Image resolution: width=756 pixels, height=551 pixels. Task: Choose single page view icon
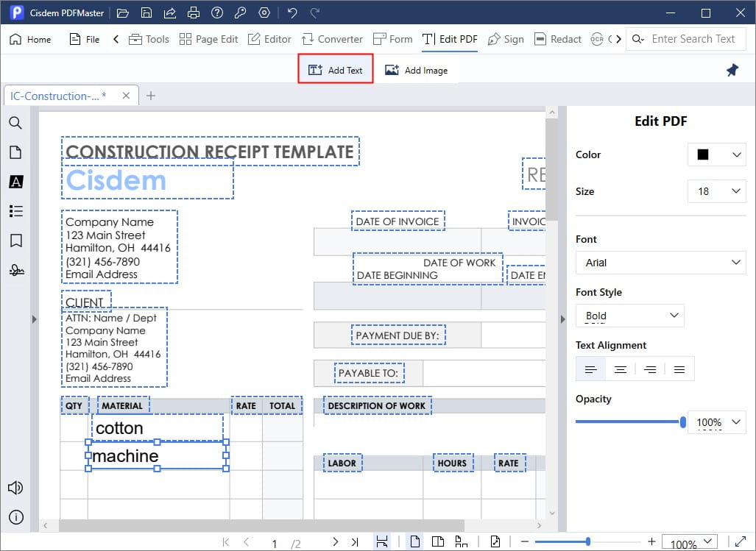coord(414,542)
